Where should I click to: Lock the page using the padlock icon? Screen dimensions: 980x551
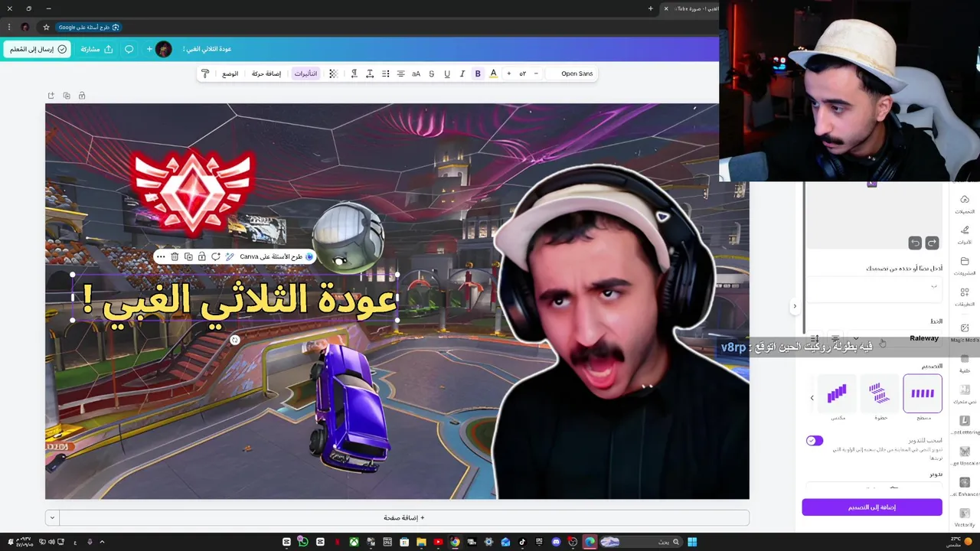tap(82, 96)
